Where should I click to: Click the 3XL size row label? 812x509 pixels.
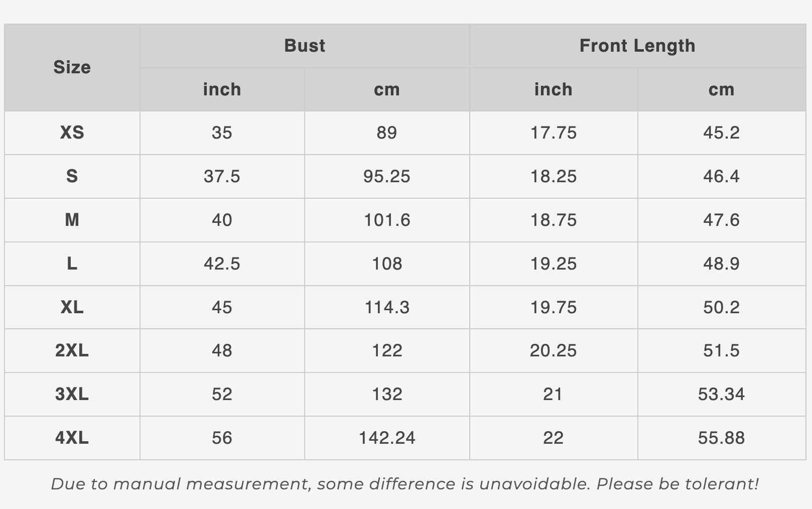(72, 394)
